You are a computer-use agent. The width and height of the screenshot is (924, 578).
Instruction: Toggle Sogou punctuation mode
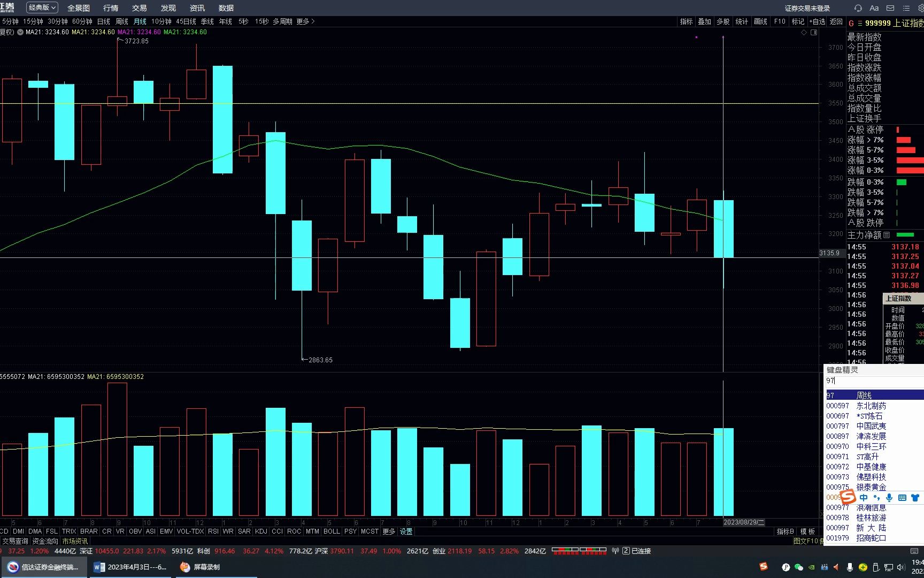pyautogui.click(x=876, y=497)
